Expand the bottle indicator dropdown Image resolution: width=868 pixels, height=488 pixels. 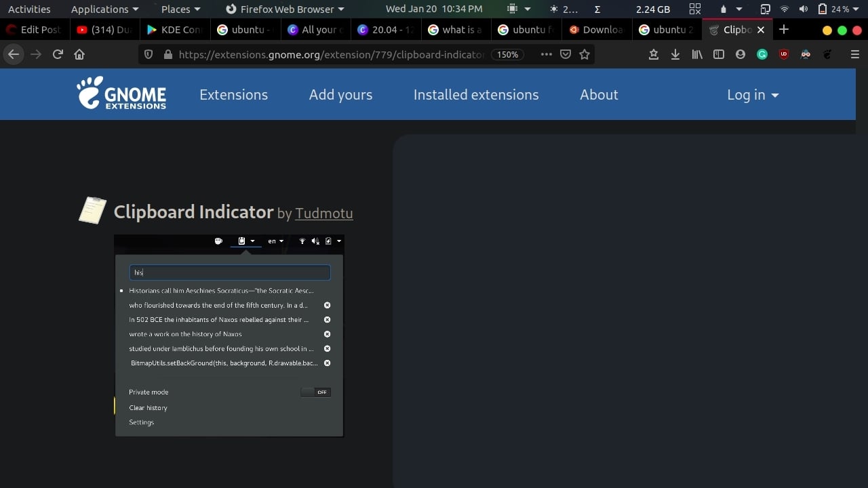click(730, 9)
